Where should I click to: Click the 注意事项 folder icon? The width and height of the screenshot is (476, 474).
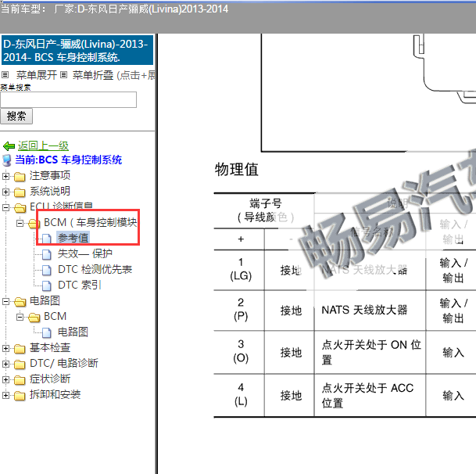click(x=20, y=177)
